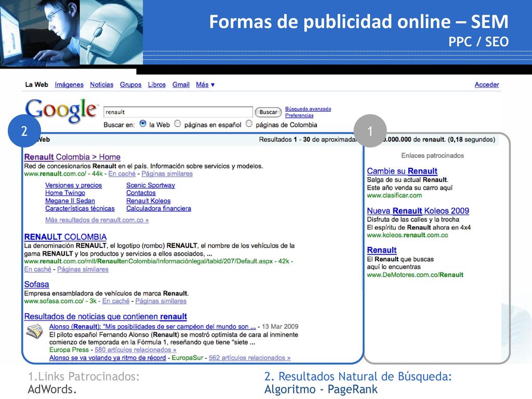Open Gmail from the top bar
The height and width of the screenshot is (399, 532).
(181, 85)
